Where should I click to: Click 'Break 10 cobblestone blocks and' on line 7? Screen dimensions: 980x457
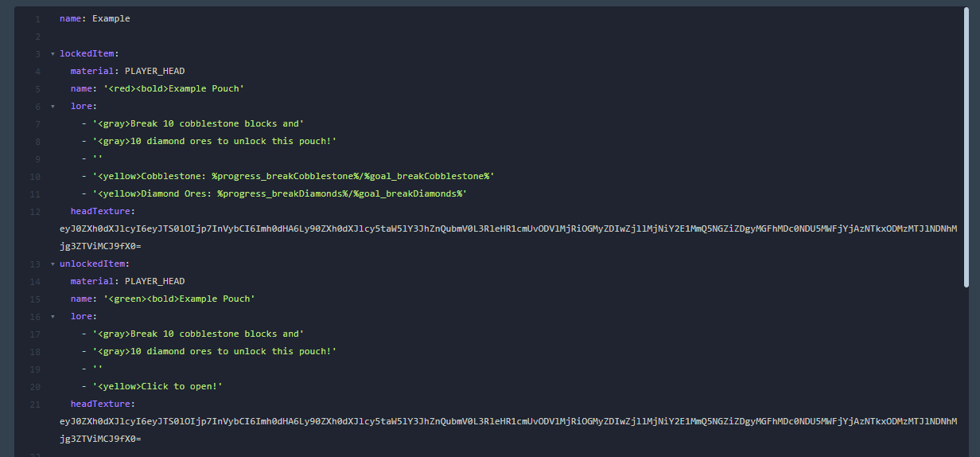(198, 124)
